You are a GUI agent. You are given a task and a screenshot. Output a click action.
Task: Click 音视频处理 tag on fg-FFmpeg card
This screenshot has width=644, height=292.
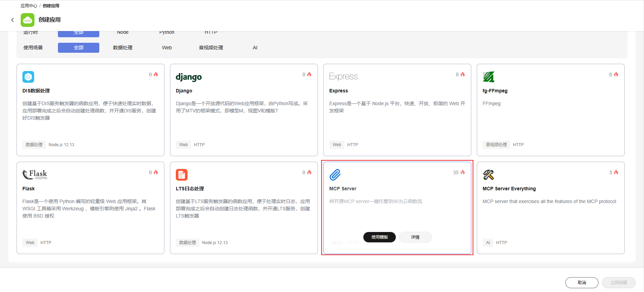496,145
